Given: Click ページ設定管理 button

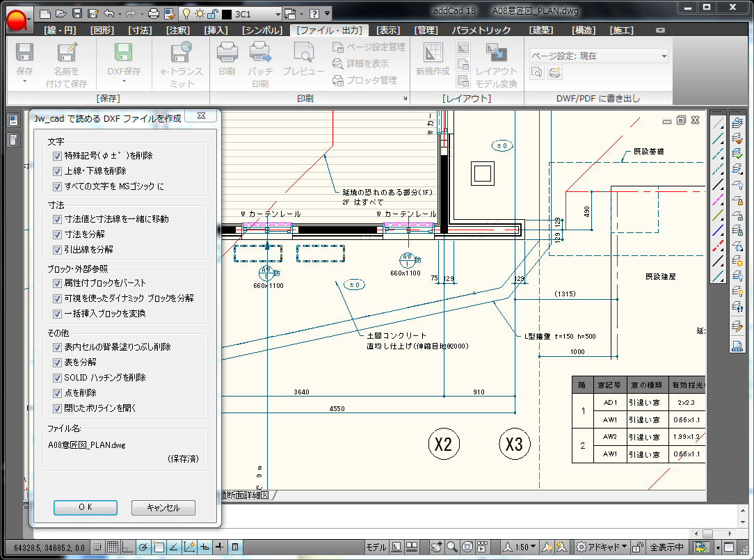Looking at the screenshot, I should [369, 47].
